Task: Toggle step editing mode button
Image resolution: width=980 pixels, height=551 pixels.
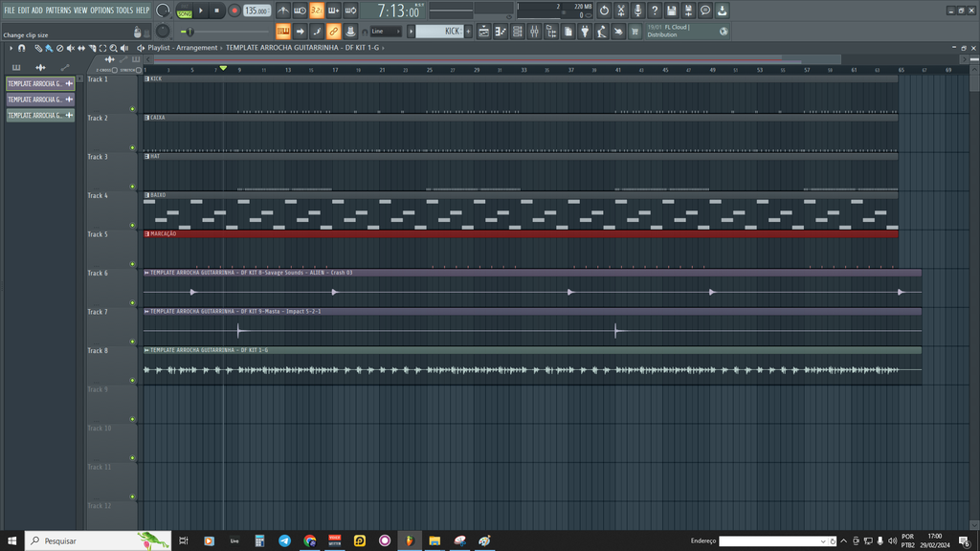Action: 317,32
